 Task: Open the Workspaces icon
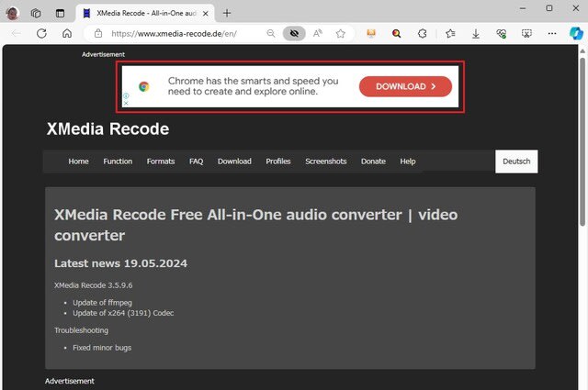pyautogui.click(x=36, y=13)
